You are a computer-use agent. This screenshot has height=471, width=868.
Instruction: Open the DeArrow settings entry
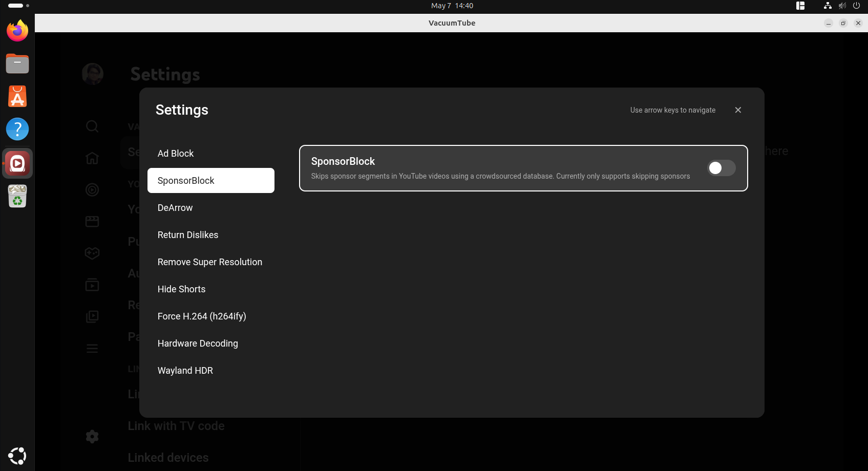point(211,208)
